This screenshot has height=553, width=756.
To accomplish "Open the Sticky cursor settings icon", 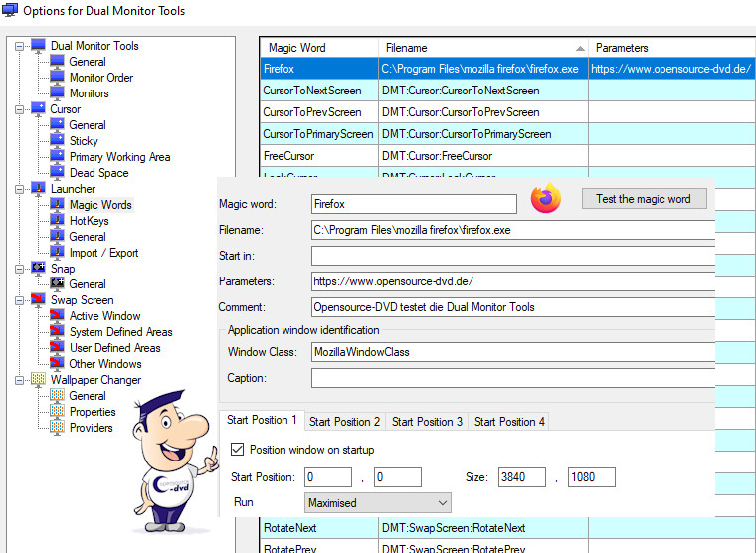I will [57, 141].
